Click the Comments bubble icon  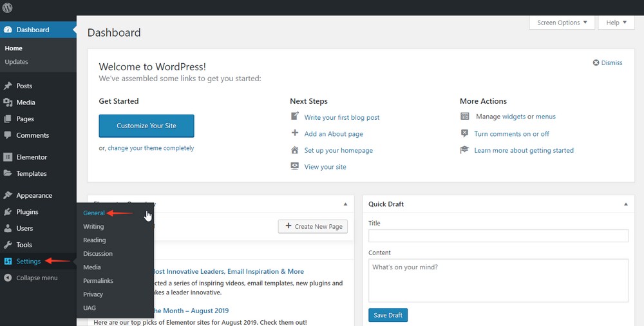pyautogui.click(x=7, y=135)
